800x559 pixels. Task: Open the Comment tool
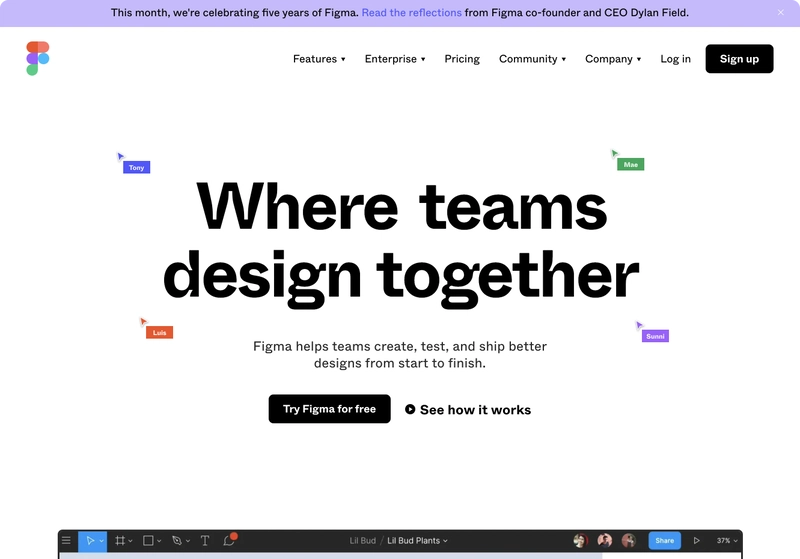click(230, 540)
